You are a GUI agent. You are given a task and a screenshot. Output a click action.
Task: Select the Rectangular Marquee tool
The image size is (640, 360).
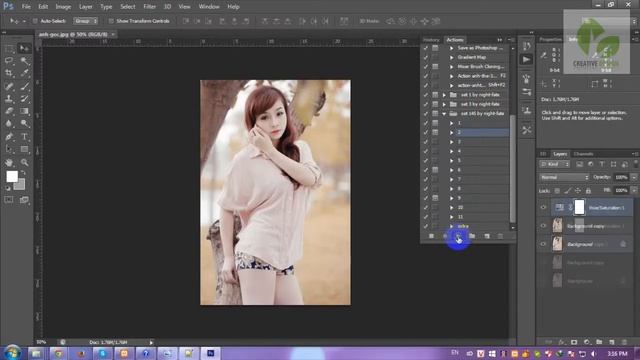click(9, 49)
